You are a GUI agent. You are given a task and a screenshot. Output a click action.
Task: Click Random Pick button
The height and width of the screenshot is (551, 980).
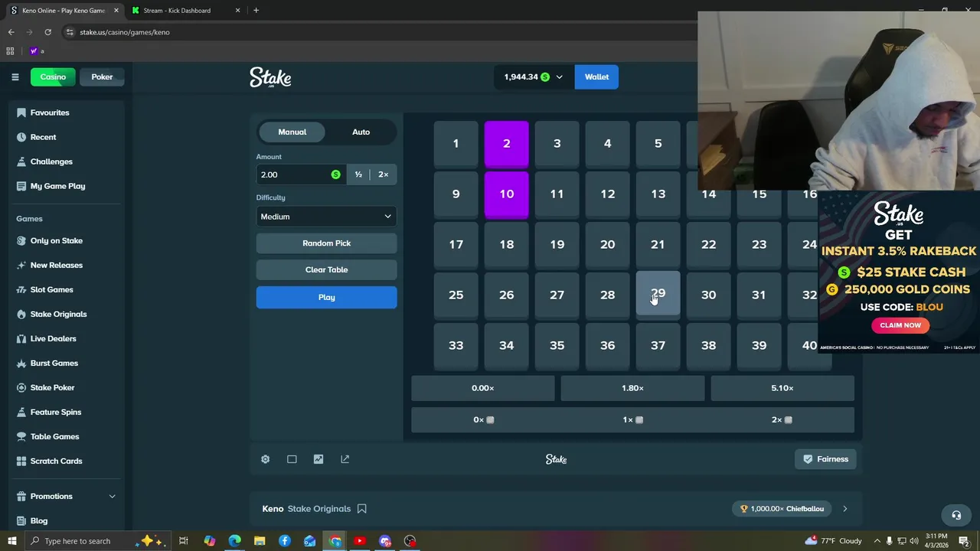coord(326,243)
